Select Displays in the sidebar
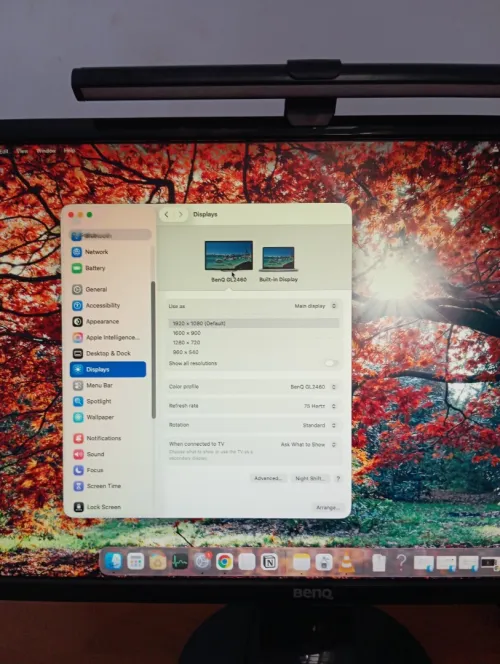The image size is (500, 664). click(x=108, y=369)
